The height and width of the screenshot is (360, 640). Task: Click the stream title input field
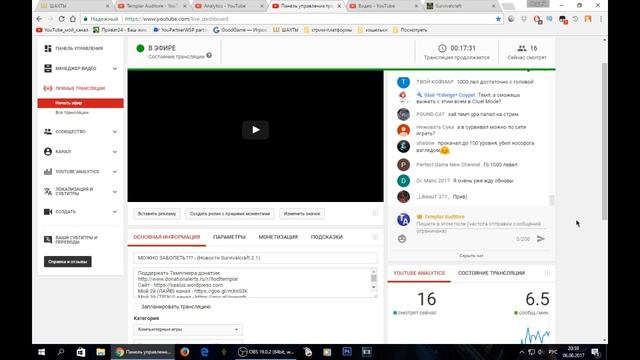(x=256, y=258)
